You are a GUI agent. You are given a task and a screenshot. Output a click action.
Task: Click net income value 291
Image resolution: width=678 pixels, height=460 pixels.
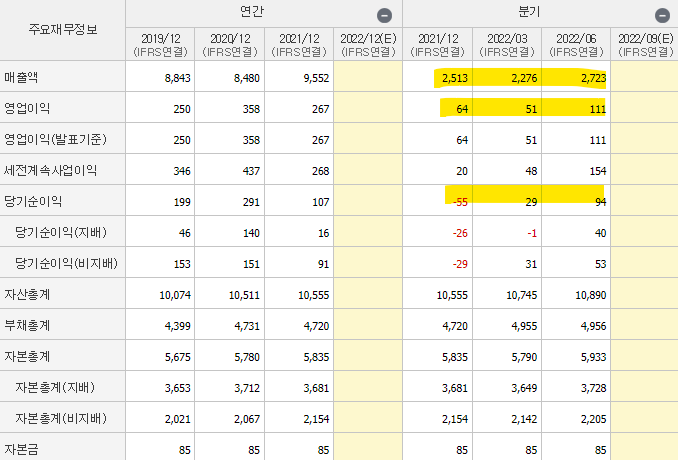(x=251, y=202)
